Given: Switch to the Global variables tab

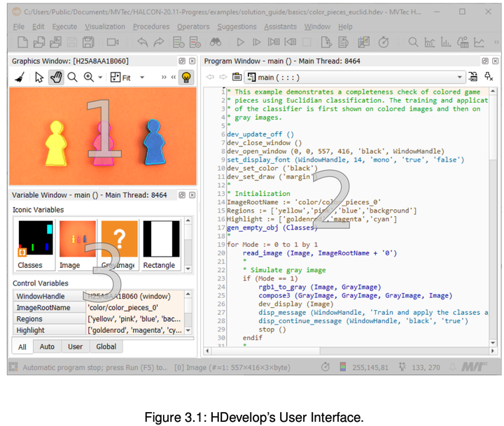Looking at the screenshot, I should (105, 346).
